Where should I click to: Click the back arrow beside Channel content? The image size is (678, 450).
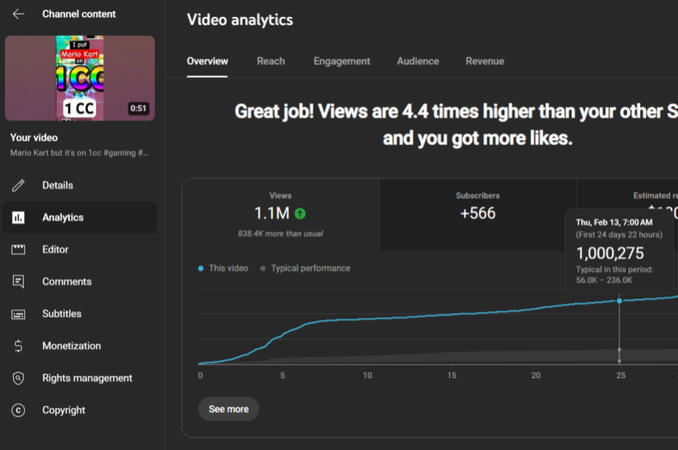tap(18, 14)
